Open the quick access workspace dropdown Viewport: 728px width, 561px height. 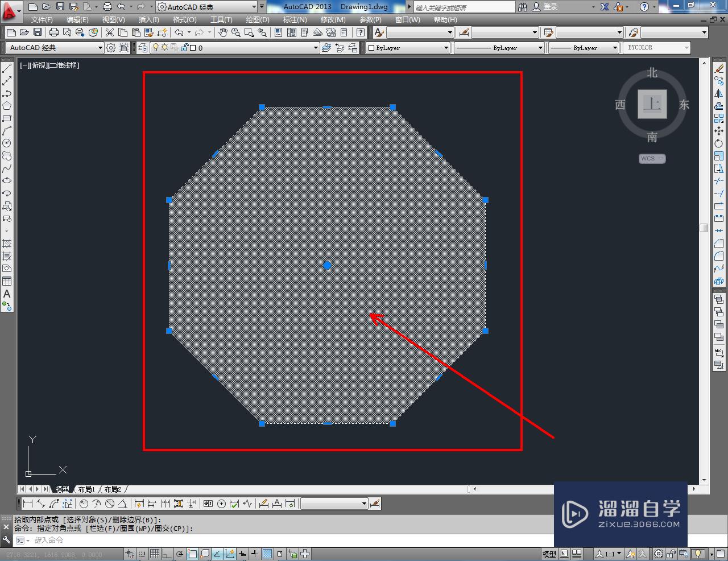[207, 7]
